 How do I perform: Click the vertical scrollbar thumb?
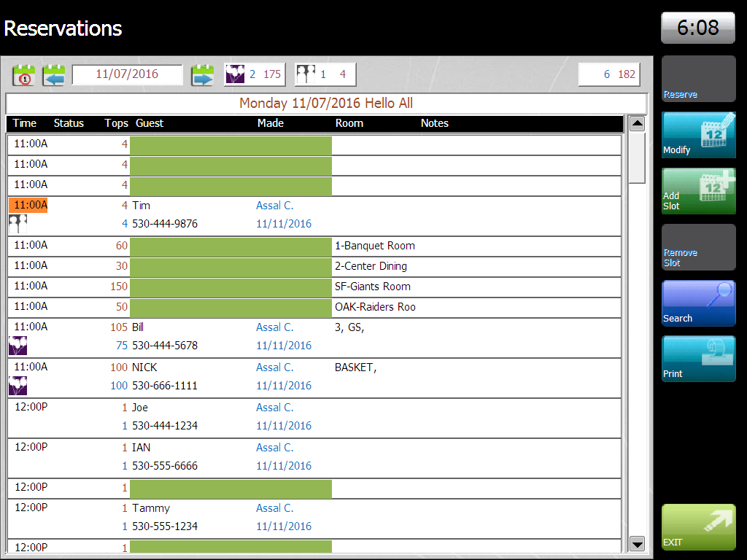pyautogui.click(x=637, y=157)
